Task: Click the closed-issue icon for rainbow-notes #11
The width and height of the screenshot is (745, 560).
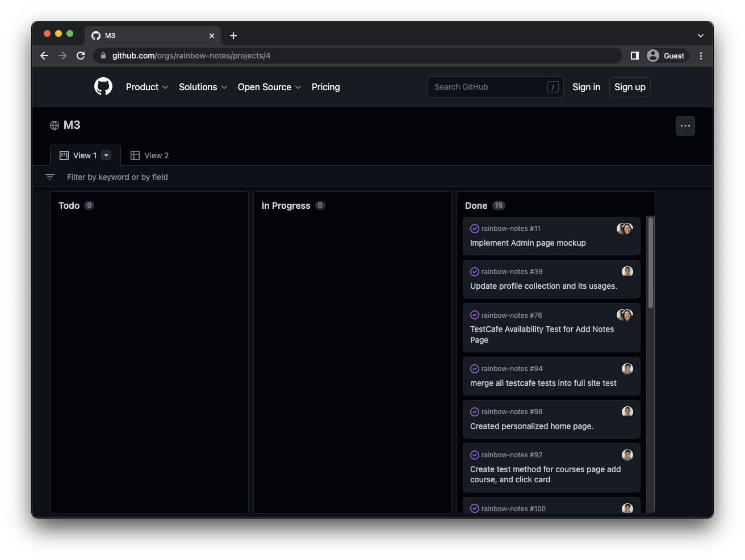Action: [475, 229]
